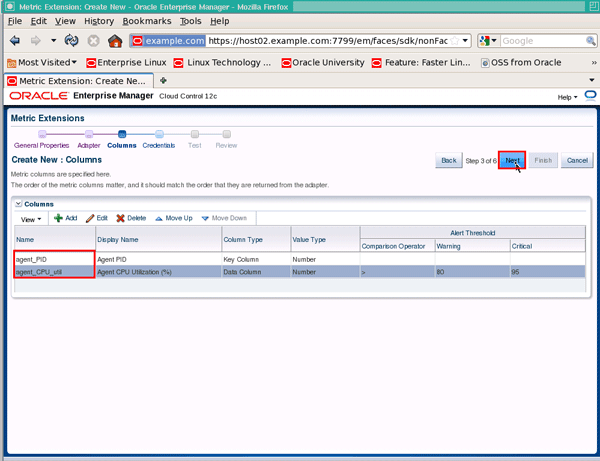Image resolution: width=600 pixels, height=461 pixels.
Task: Open the Tools menu
Action: [191, 21]
